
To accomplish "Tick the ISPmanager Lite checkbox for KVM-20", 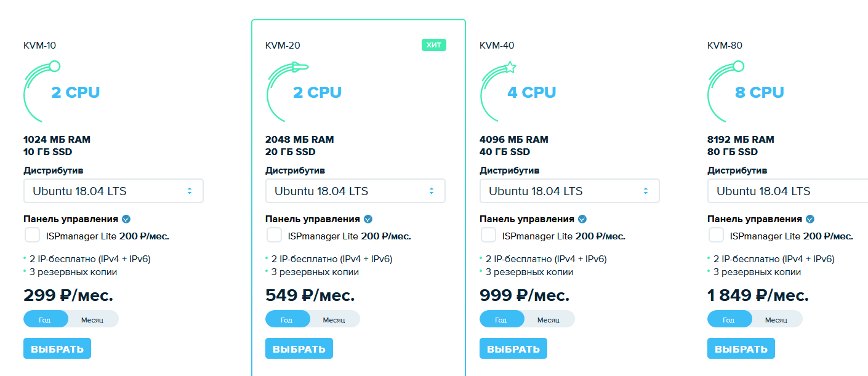I will [x=275, y=235].
